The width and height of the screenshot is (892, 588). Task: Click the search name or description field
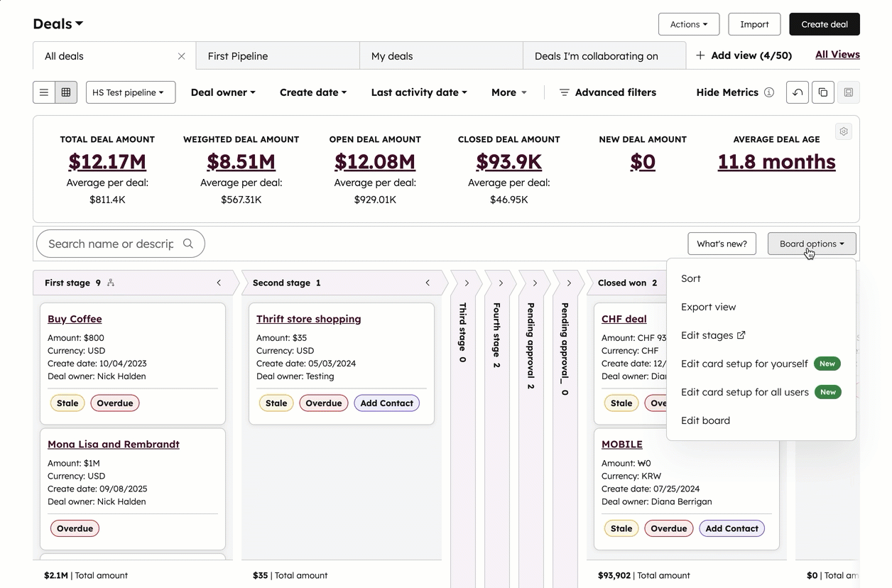(x=110, y=244)
